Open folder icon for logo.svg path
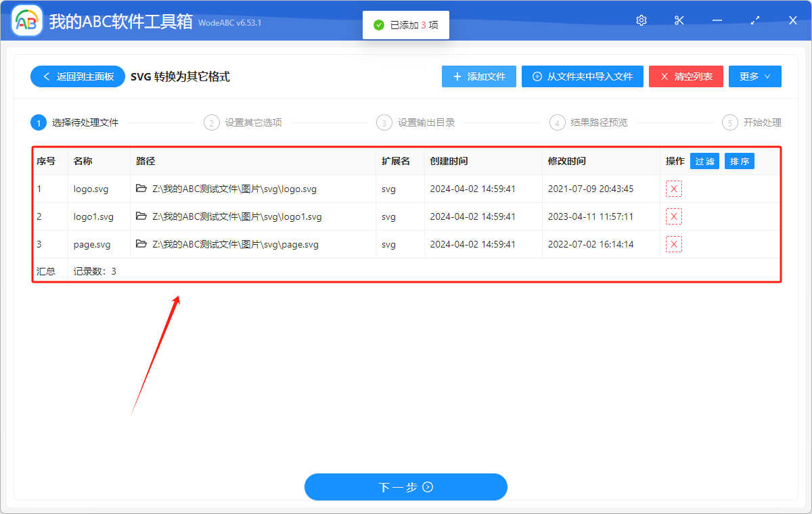Image resolution: width=812 pixels, height=514 pixels. coord(141,189)
